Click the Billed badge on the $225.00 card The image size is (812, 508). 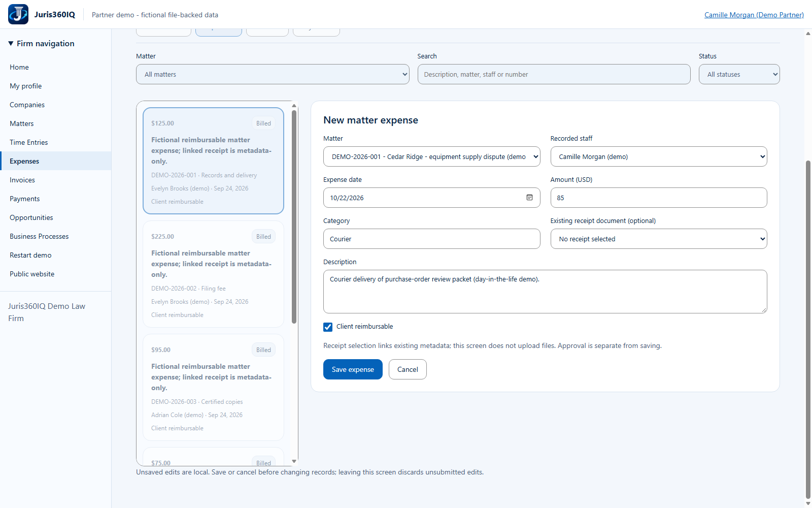[263, 237]
